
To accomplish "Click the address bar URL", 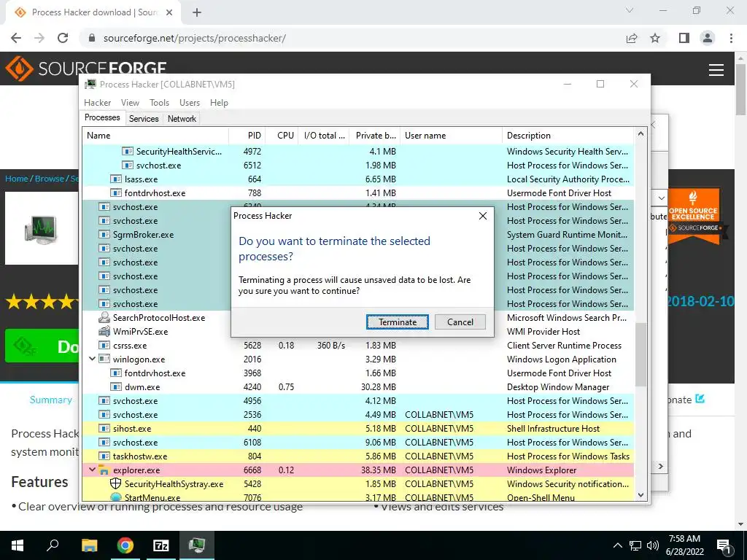I will click(194, 38).
